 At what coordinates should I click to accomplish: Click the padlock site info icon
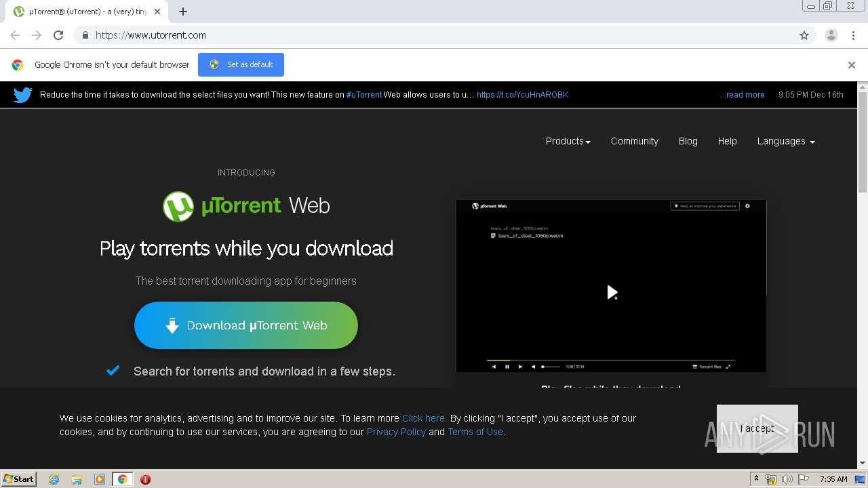point(85,35)
